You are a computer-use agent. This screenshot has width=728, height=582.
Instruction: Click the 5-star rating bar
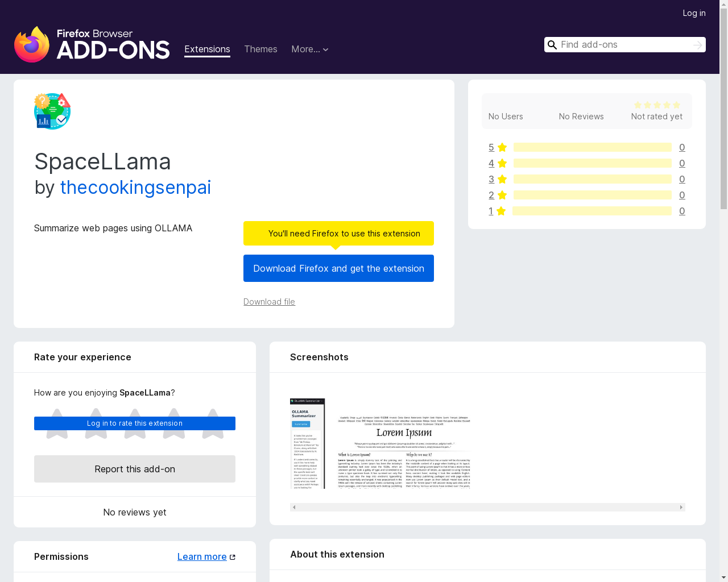593,147
